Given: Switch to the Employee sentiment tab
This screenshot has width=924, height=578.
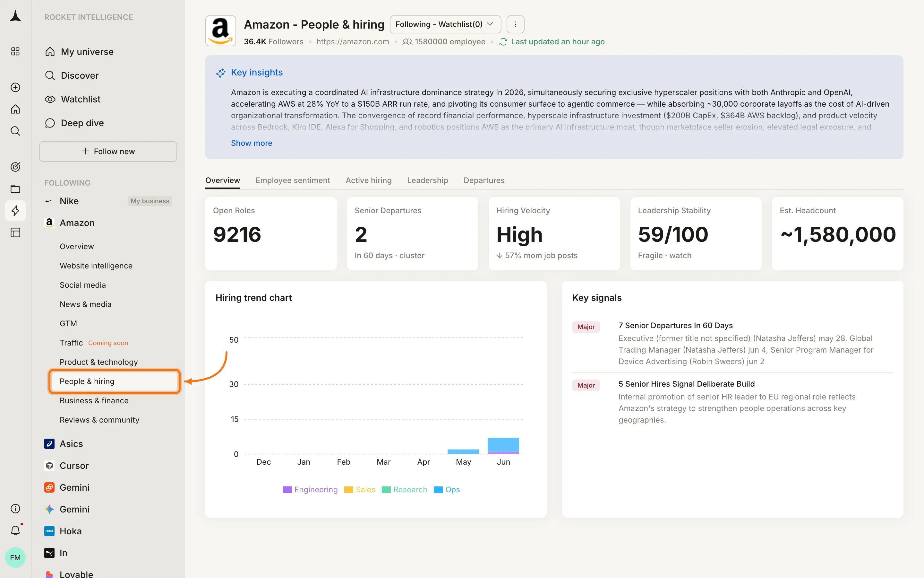Looking at the screenshot, I should pyautogui.click(x=293, y=180).
